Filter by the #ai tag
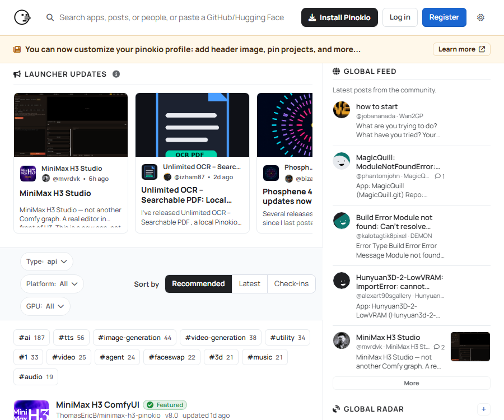504x420 pixels. click(31, 338)
